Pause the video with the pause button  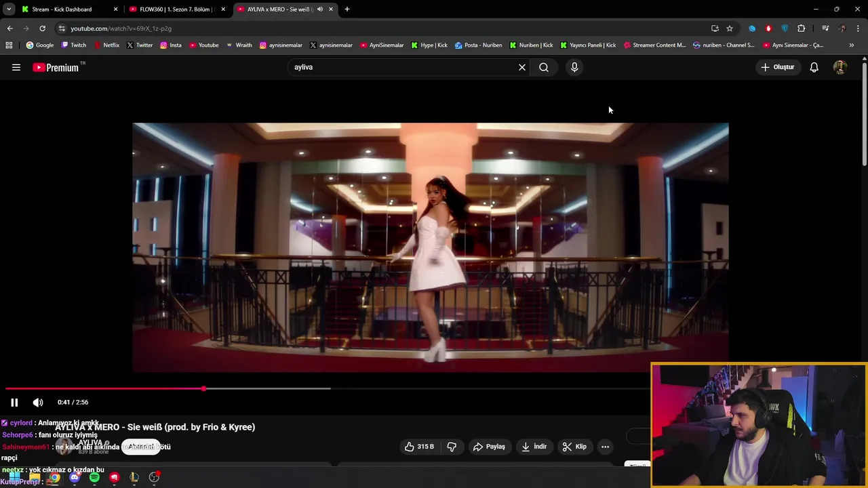(14, 402)
